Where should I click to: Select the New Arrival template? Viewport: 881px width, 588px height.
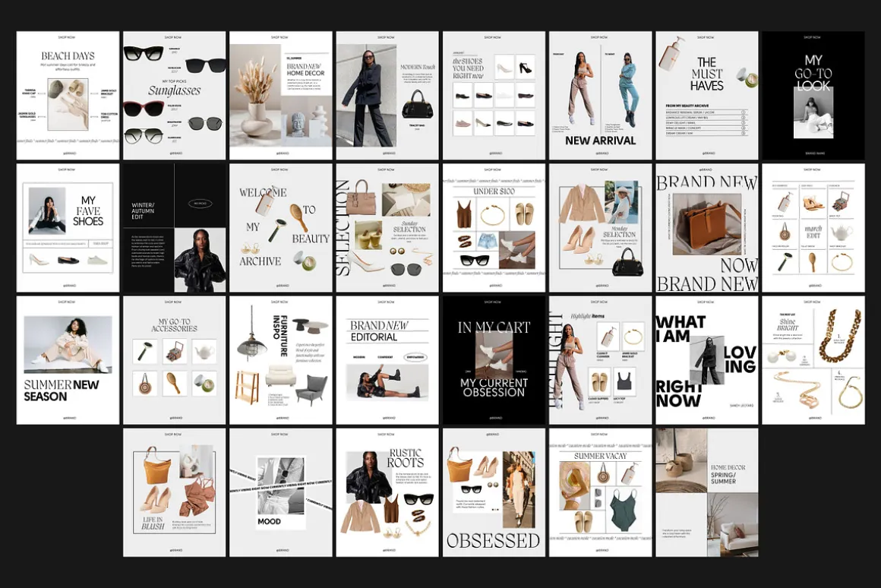600,96
